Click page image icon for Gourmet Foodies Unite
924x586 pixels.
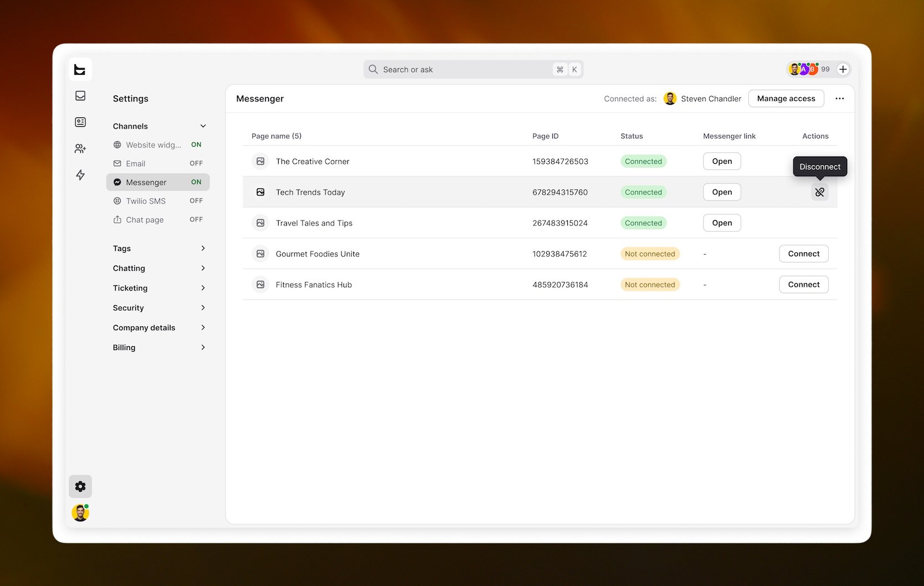point(260,254)
